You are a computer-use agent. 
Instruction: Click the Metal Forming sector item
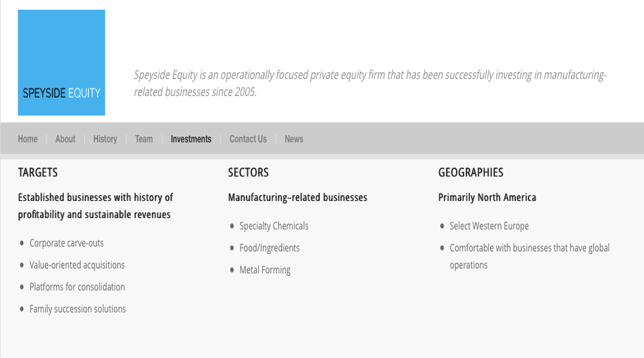coord(265,270)
